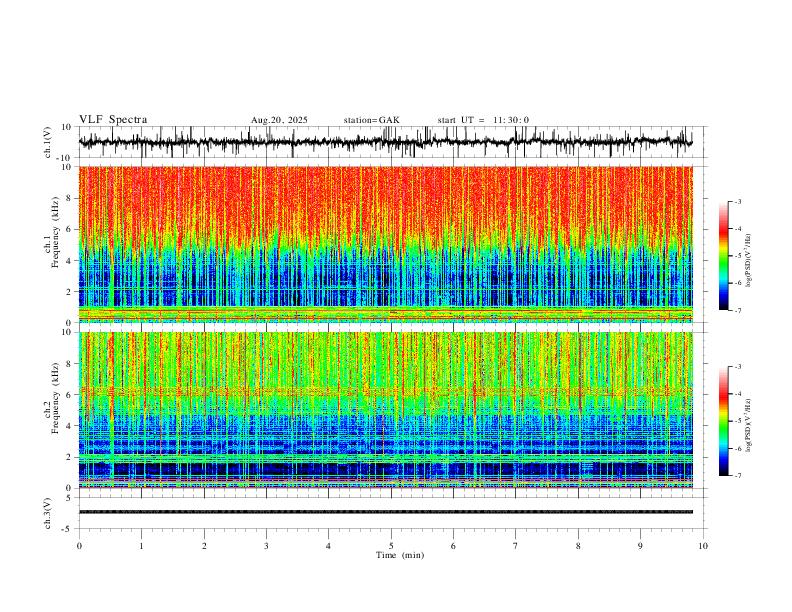Click the ch.1 spectrogram panel
792x612 pixels.
(x=385, y=244)
